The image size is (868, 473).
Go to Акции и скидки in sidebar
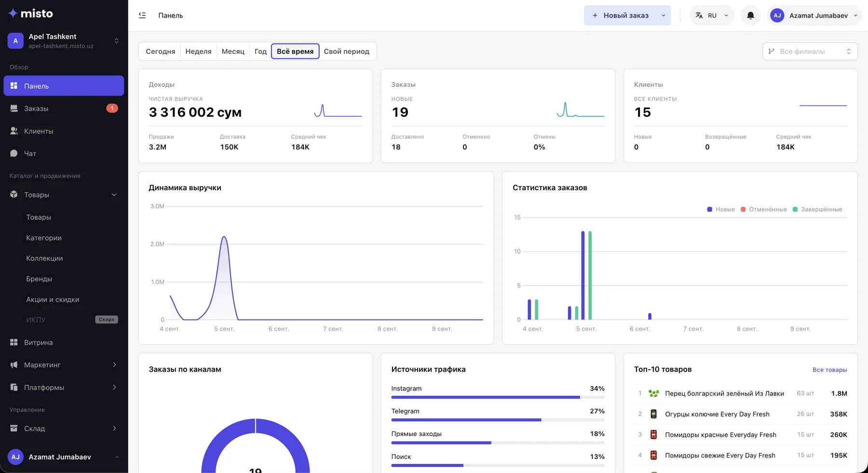[53, 300]
